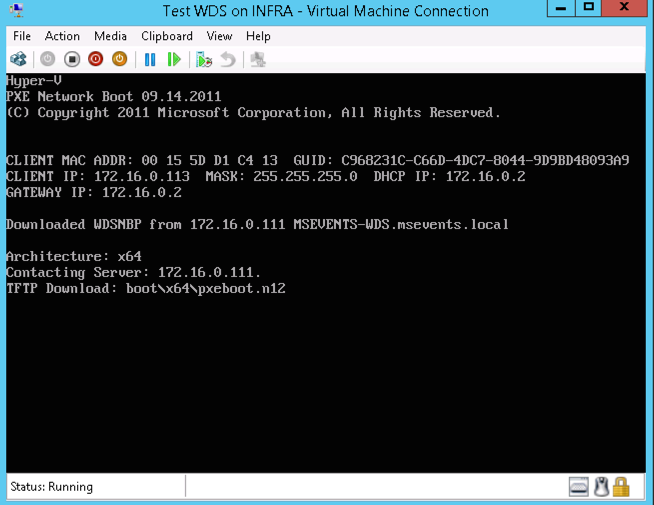
Task: Click the 'Hyper-V' console header text
Action: pyautogui.click(x=34, y=81)
